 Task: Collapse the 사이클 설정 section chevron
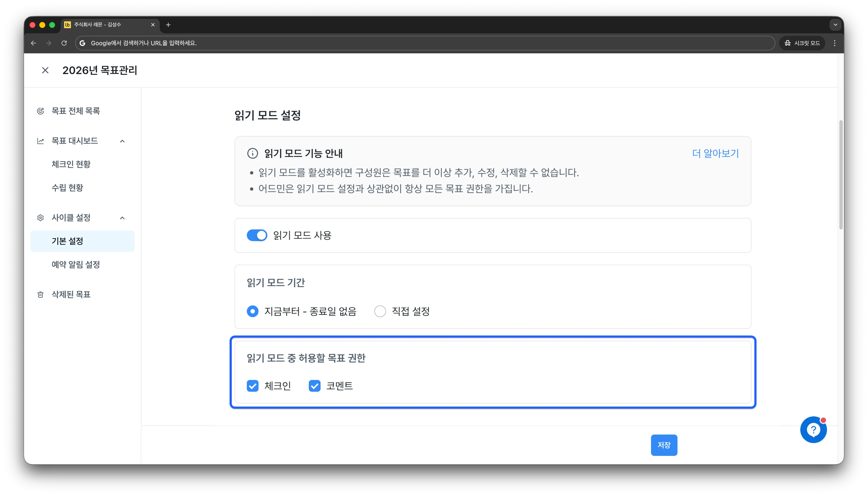(122, 218)
